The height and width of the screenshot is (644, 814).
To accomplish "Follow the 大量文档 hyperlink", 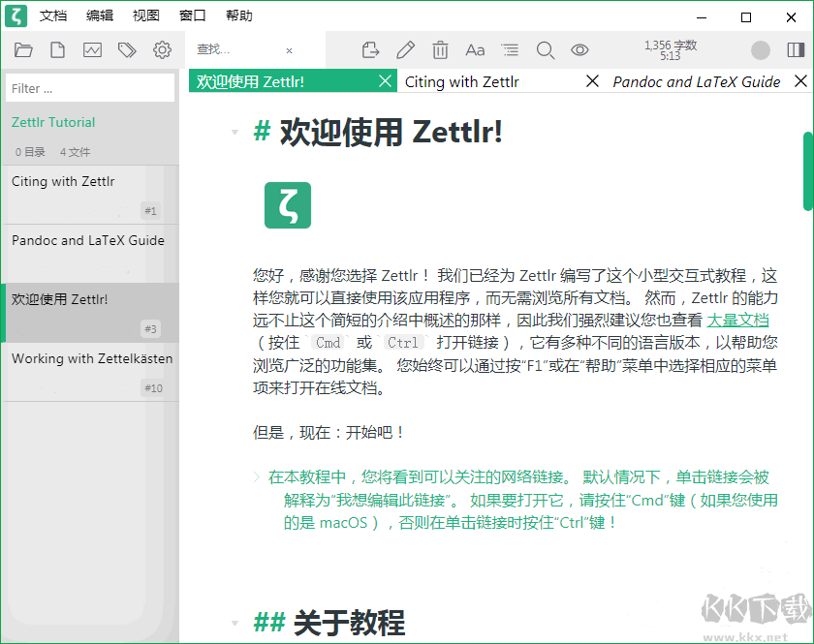I will tap(739, 320).
